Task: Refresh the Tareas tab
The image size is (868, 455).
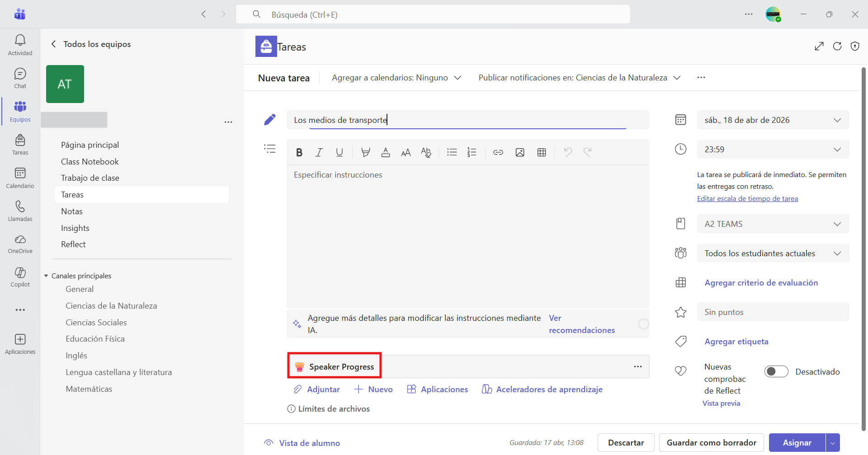Action: 837,46
